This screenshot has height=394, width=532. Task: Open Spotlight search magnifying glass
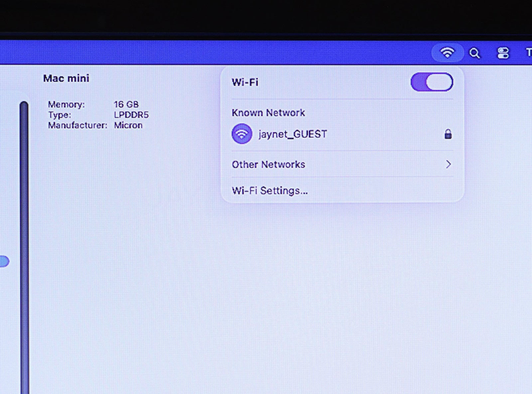pos(474,53)
